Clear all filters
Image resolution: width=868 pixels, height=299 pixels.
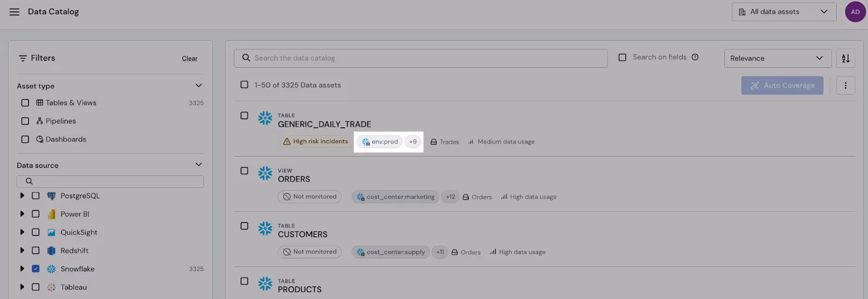(x=189, y=58)
